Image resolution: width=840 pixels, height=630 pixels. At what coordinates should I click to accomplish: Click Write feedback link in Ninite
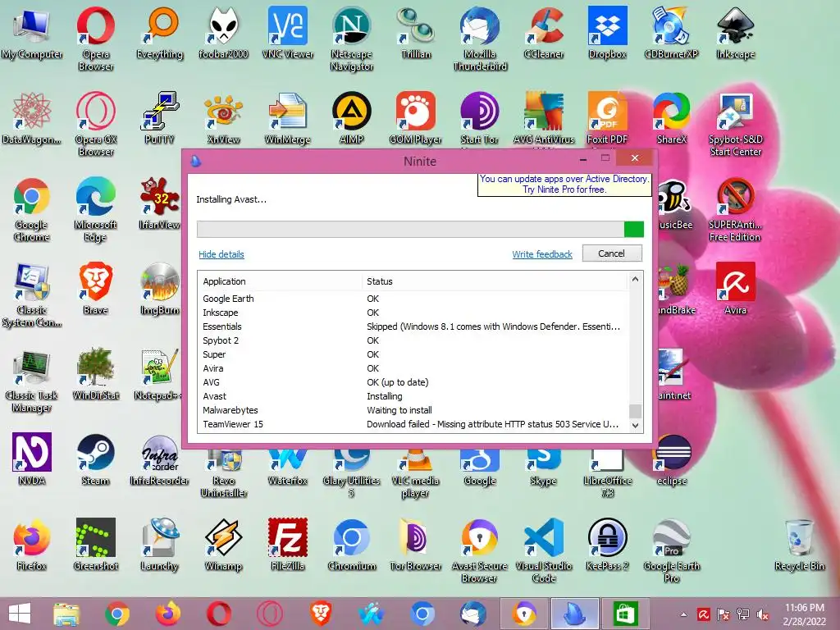tap(542, 254)
